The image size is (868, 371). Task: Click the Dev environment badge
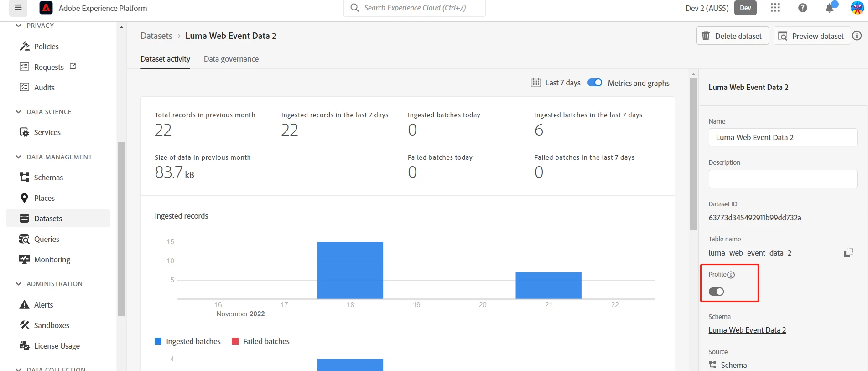point(745,8)
